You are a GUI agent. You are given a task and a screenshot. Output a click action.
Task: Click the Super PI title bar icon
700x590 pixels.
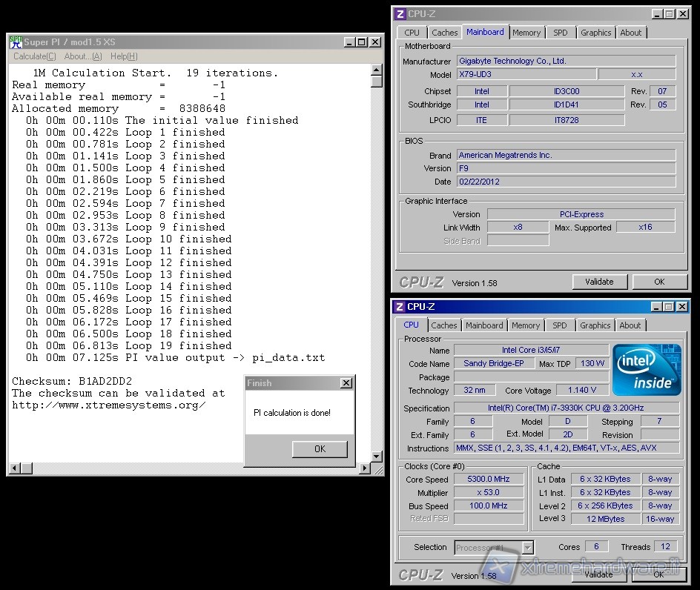[16, 42]
